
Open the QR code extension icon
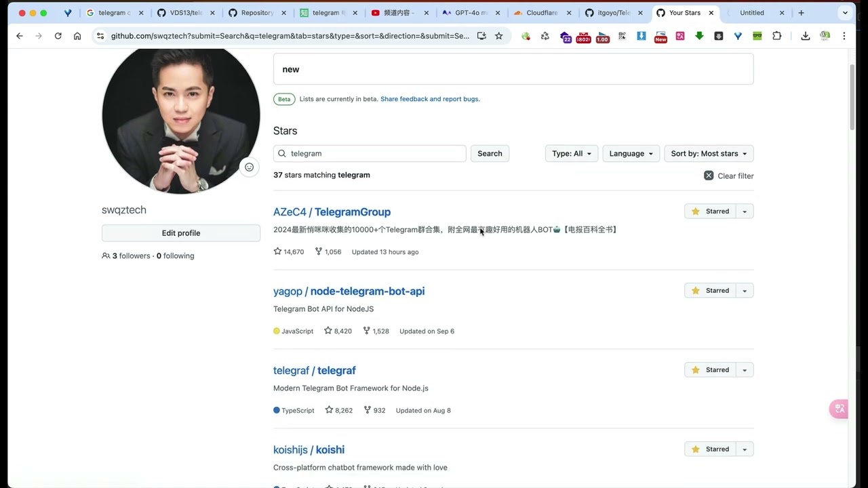pos(622,36)
